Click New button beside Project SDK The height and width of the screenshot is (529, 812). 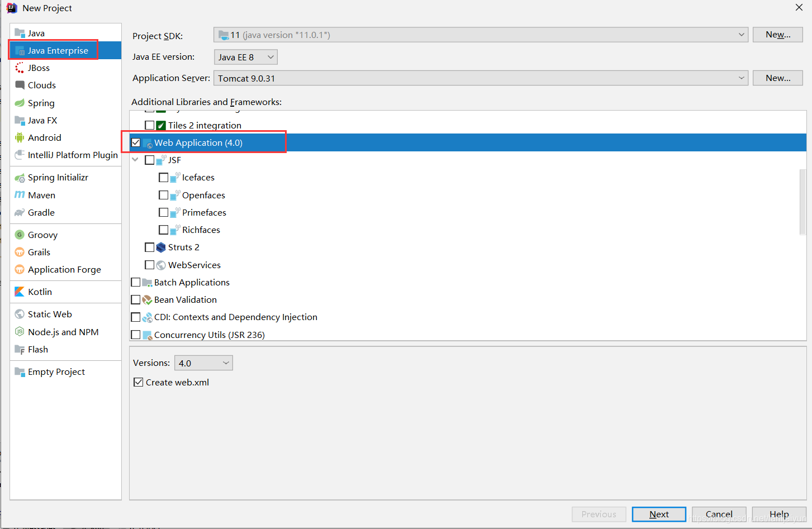[x=778, y=35]
